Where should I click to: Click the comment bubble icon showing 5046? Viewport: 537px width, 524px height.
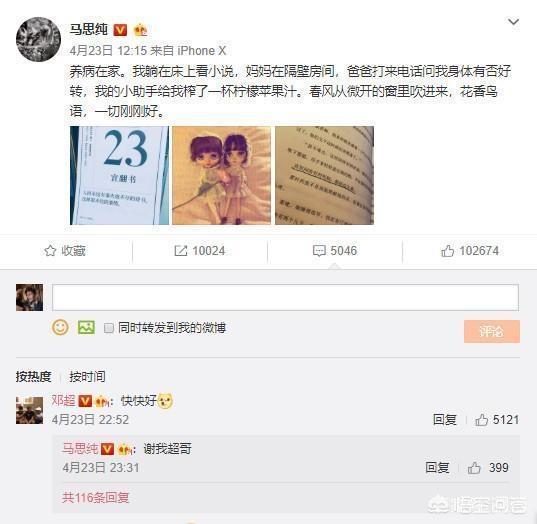[x=319, y=251]
